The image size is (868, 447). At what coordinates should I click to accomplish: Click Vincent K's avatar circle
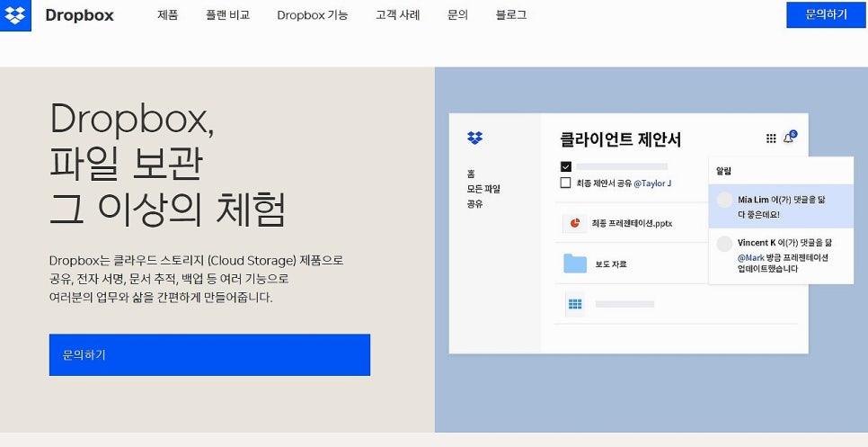click(x=724, y=244)
